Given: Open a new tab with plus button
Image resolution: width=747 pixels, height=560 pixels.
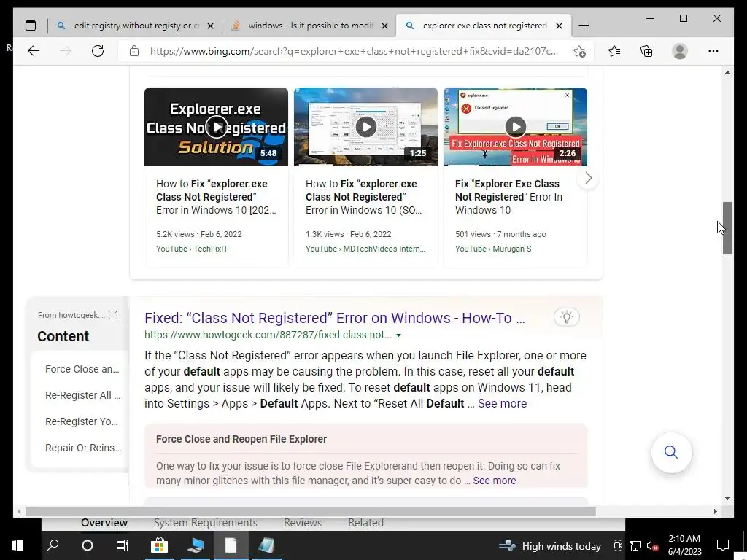Looking at the screenshot, I should coord(584,26).
